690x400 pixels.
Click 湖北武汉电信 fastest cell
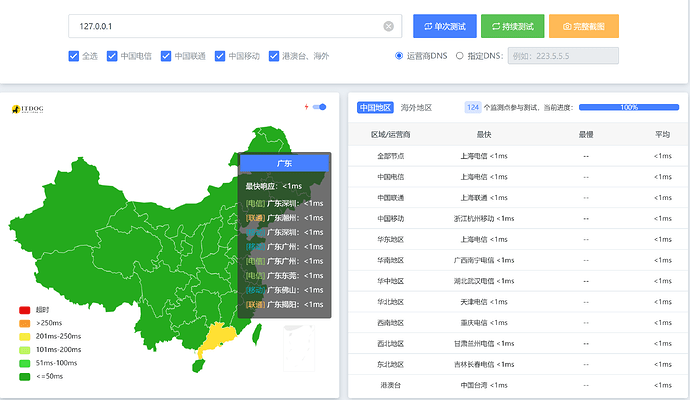(484, 281)
